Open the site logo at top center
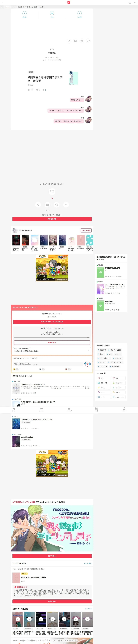Image resolution: width=138 pixels, height=644 pixels. [69, 2]
